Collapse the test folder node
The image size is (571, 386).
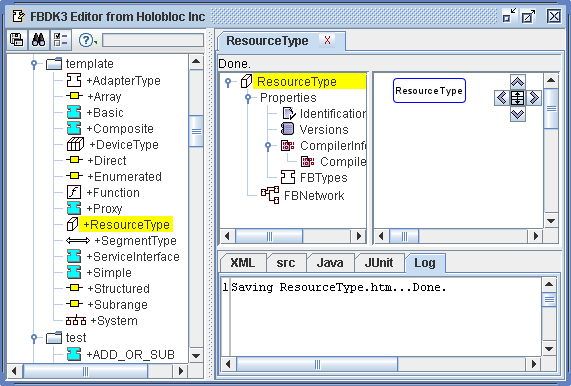click(x=34, y=338)
